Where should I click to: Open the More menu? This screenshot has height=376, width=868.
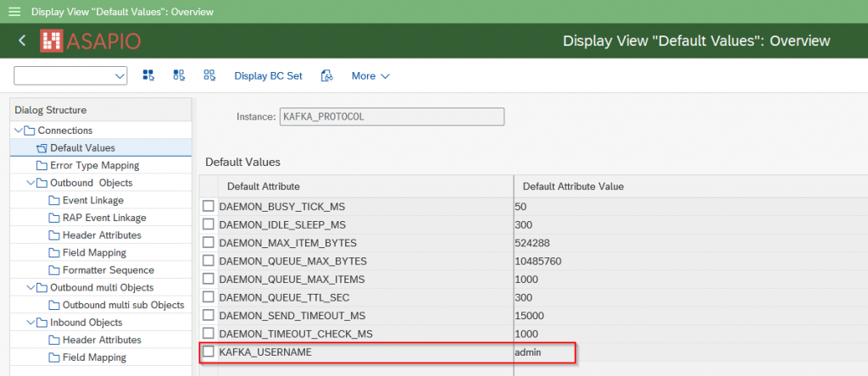370,75
